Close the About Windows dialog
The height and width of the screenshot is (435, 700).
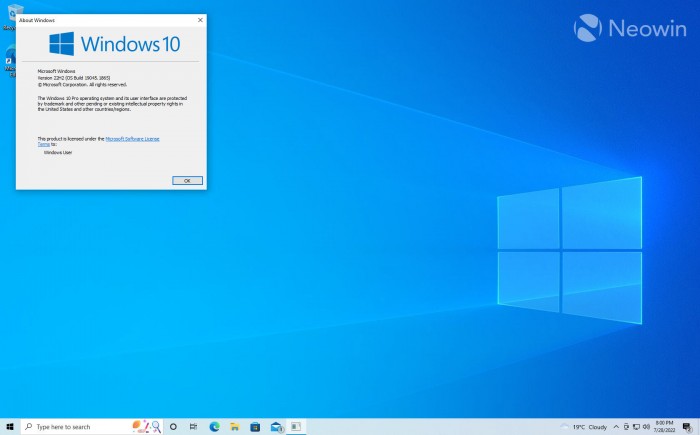coord(201,19)
